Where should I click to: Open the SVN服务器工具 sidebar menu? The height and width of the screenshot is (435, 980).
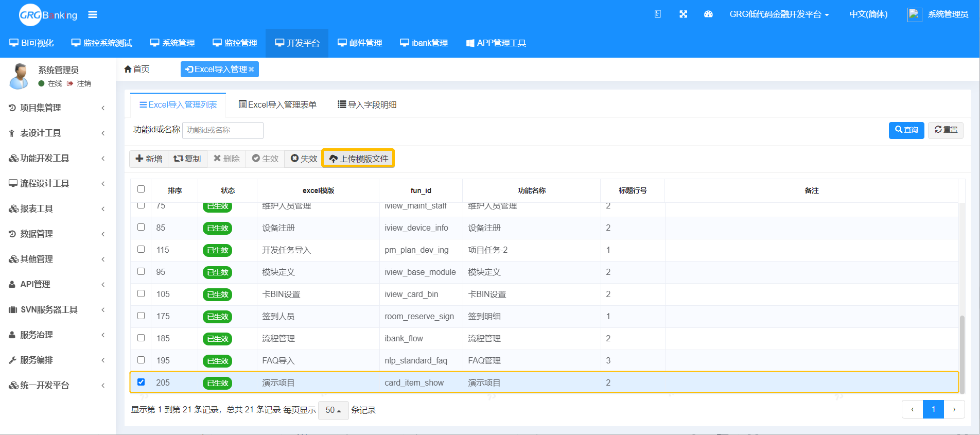pyautogui.click(x=58, y=309)
